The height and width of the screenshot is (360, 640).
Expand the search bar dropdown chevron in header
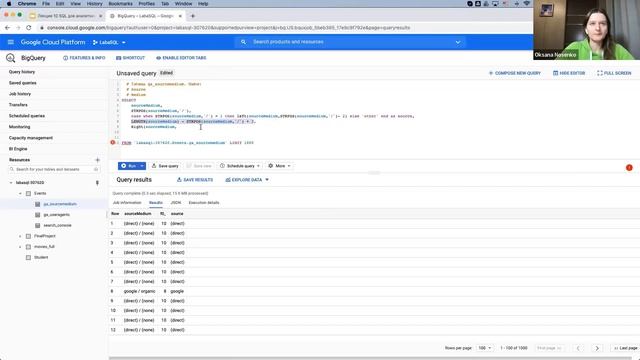click(x=458, y=42)
